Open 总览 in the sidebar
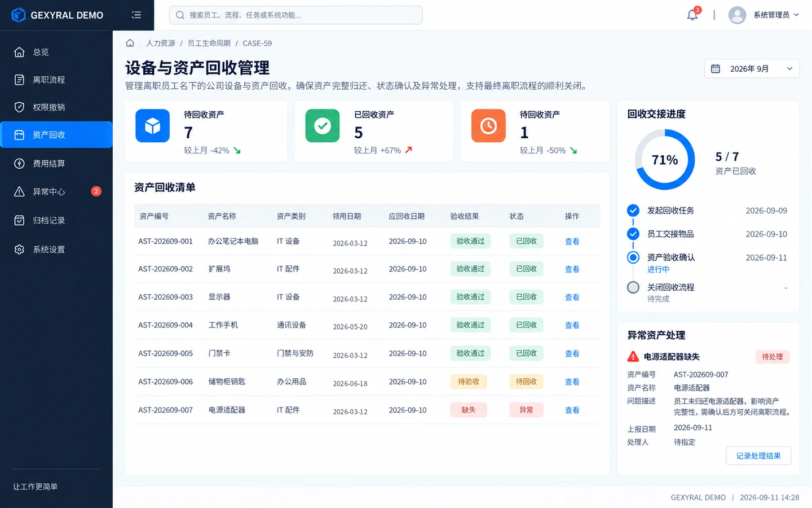Viewport: 812px width, 508px height. [x=56, y=52]
